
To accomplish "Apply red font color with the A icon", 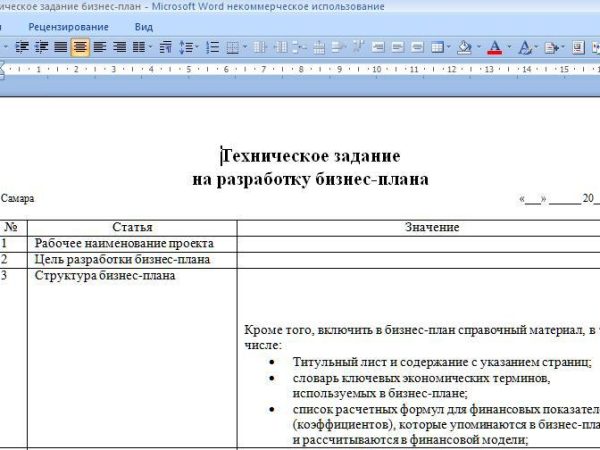I will pyautogui.click(x=495, y=47).
